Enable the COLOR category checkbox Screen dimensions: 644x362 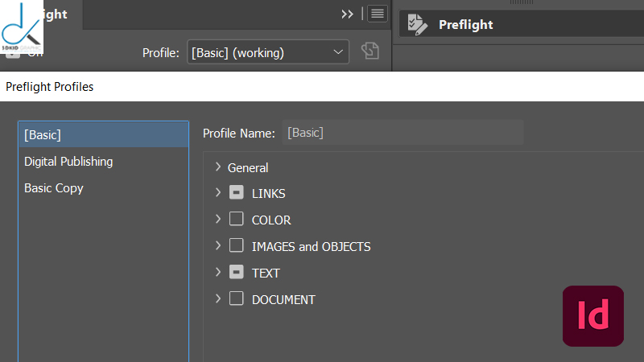[x=237, y=220]
